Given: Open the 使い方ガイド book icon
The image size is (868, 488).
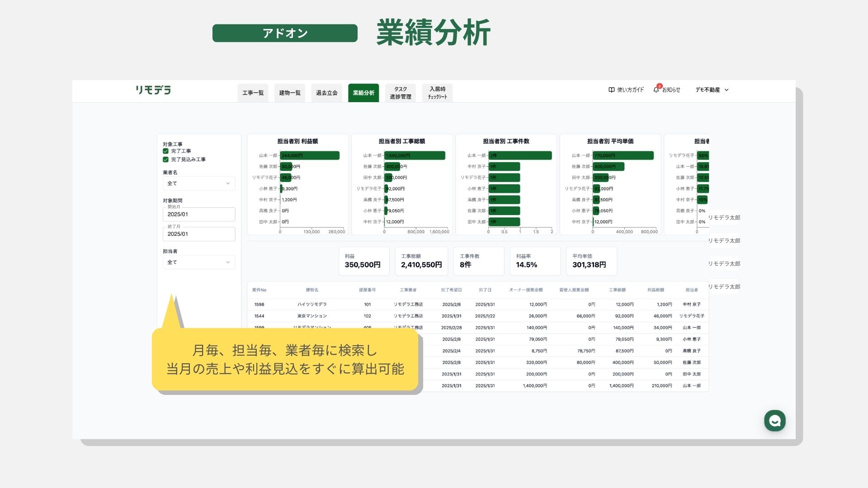Looking at the screenshot, I should pyautogui.click(x=611, y=90).
